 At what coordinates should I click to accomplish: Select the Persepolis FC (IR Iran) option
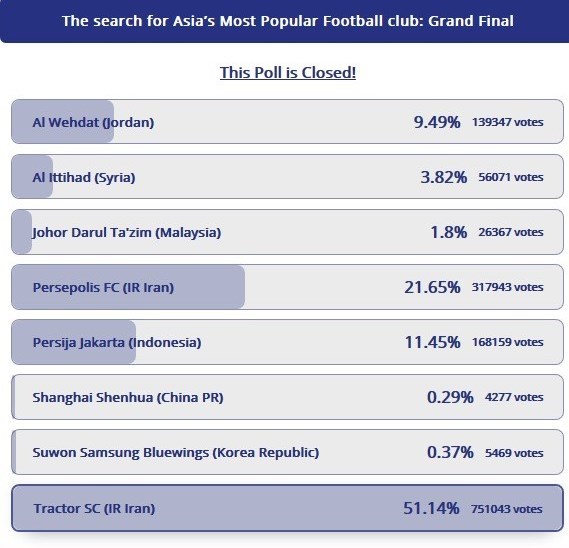point(287,287)
